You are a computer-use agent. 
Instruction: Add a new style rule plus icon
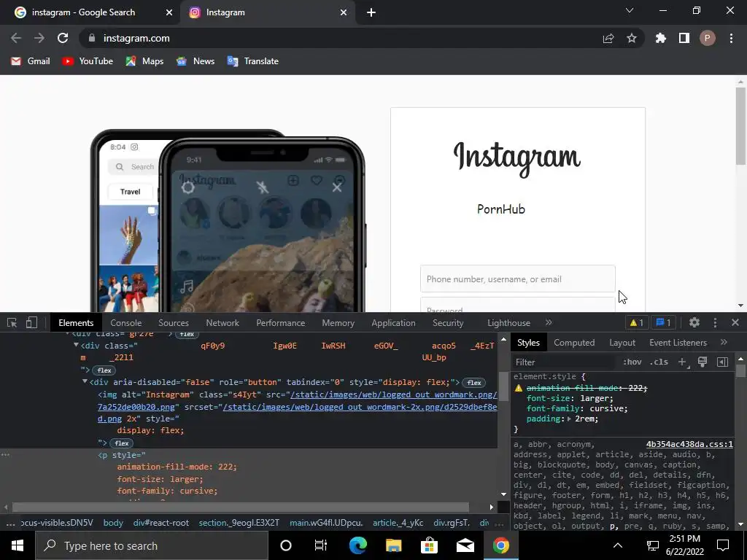683,362
